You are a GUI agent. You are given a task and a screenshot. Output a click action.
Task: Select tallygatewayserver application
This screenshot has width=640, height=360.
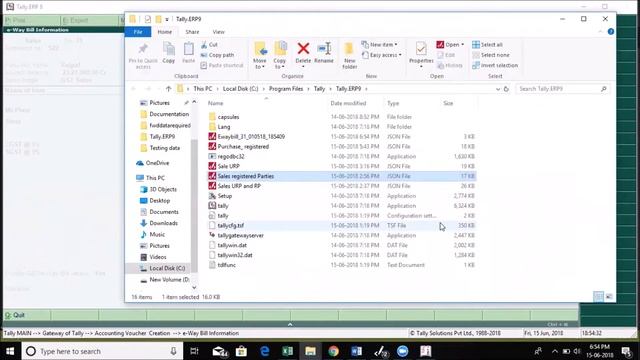point(240,235)
